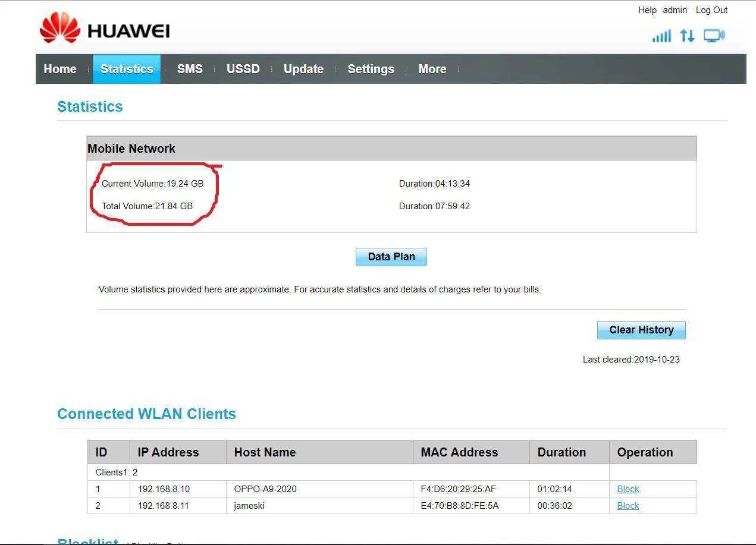Click the Duration 07:59:42 value

(434, 206)
